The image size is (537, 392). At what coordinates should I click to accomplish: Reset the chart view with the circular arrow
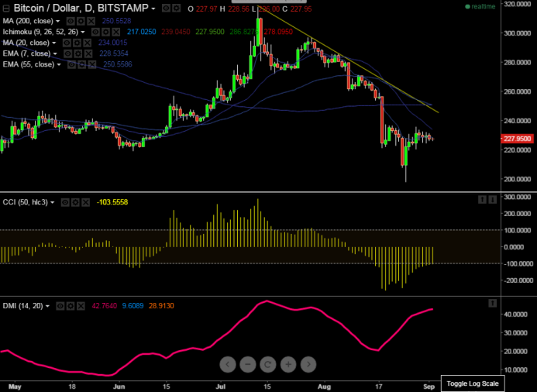[x=268, y=364]
